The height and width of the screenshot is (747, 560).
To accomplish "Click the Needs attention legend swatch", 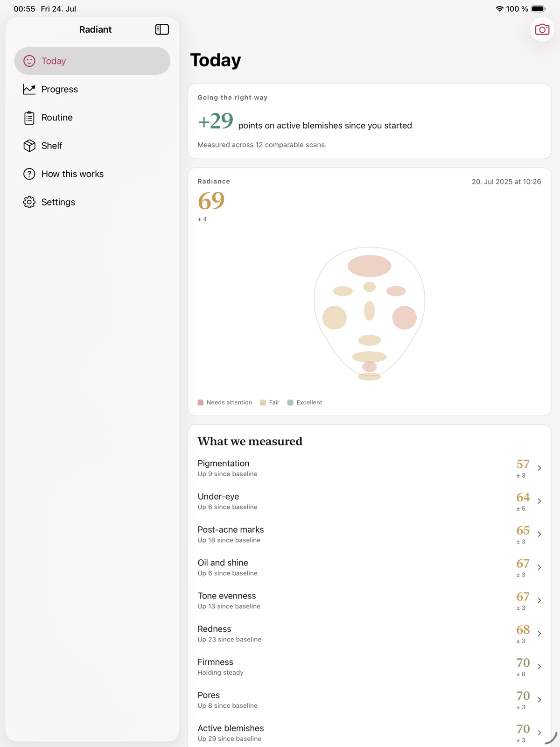I will coord(201,402).
